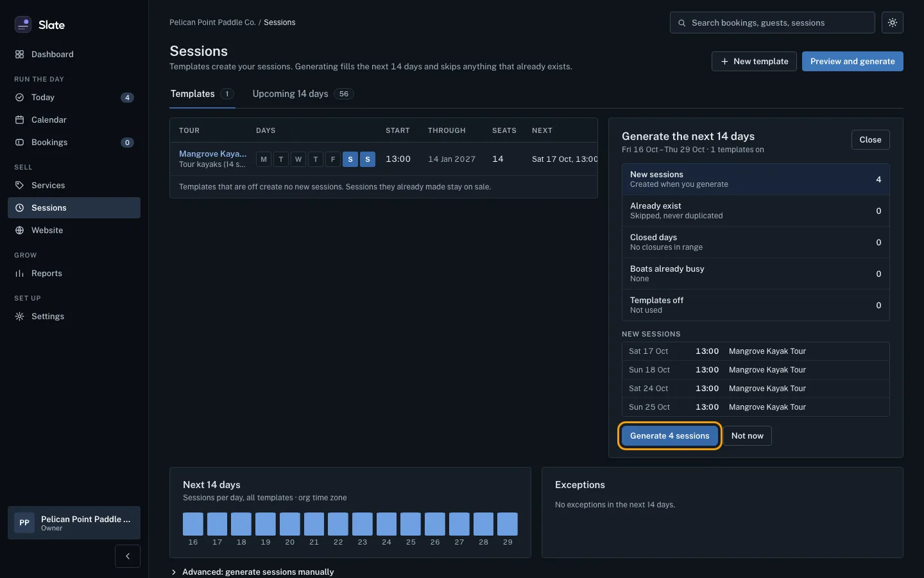The image size is (924, 578).
Task: Select the New sessions summary row
Action: click(x=755, y=179)
